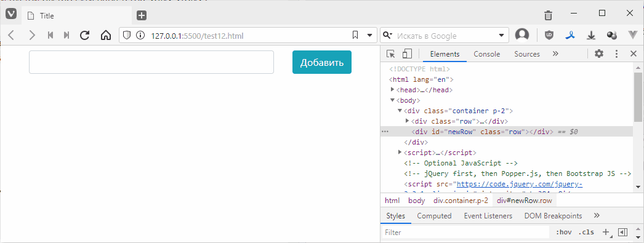Reload the current page
Image resolution: width=644 pixels, height=243 pixels.
click(84, 35)
